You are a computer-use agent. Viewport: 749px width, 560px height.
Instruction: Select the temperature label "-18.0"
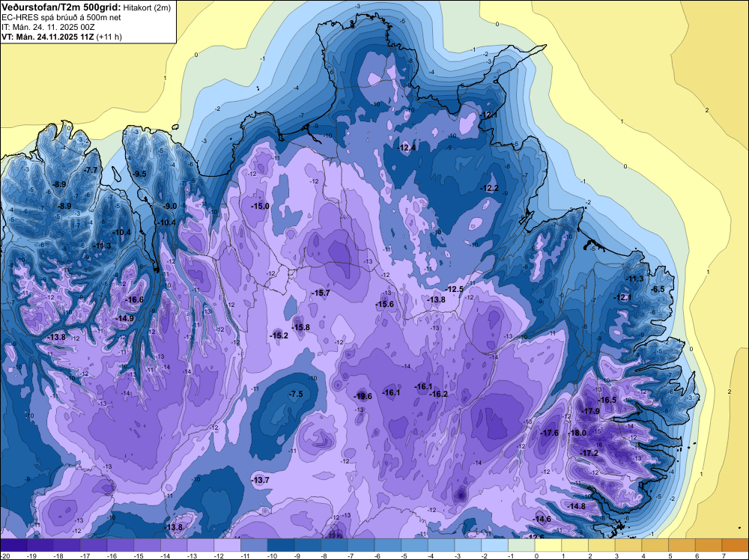(x=577, y=433)
